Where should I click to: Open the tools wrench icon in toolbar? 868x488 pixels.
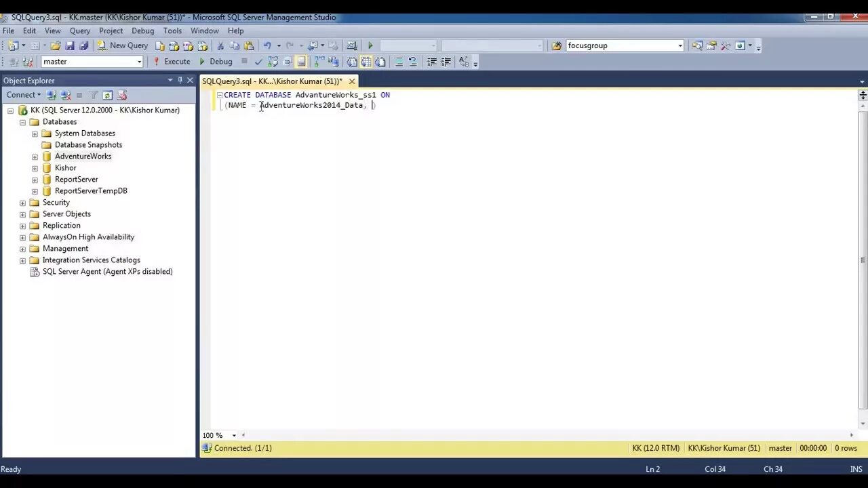tap(726, 46)
